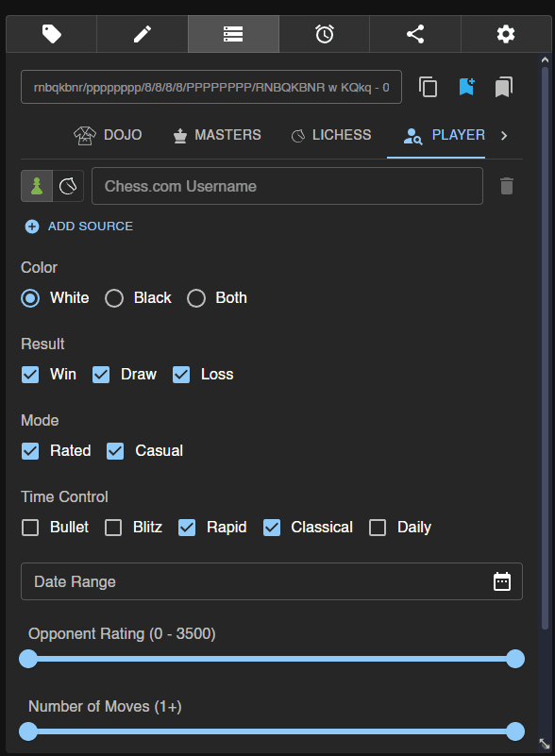Click the ADD SOURCE button
Viewport: 555px width, 756px height.
[x=79, y=227]
